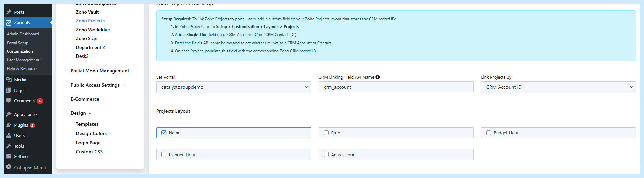Click the Comments speech bubble icon
Viewport: 644px width, 178px height.
pos(9,101)
